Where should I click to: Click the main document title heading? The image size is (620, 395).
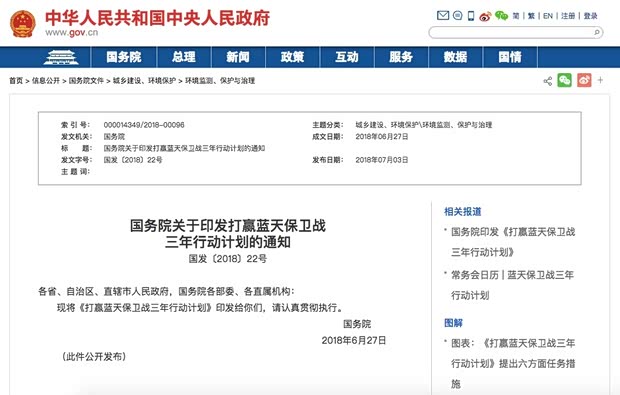point(228,234)
